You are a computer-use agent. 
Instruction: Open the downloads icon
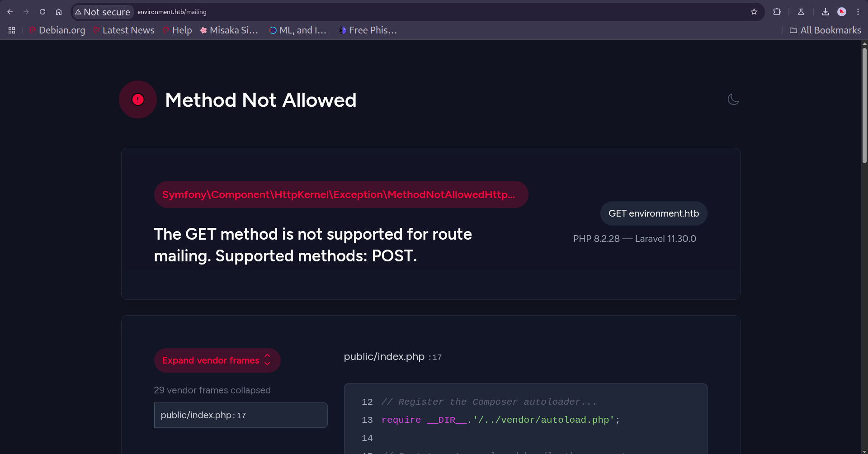coord(826,12)
